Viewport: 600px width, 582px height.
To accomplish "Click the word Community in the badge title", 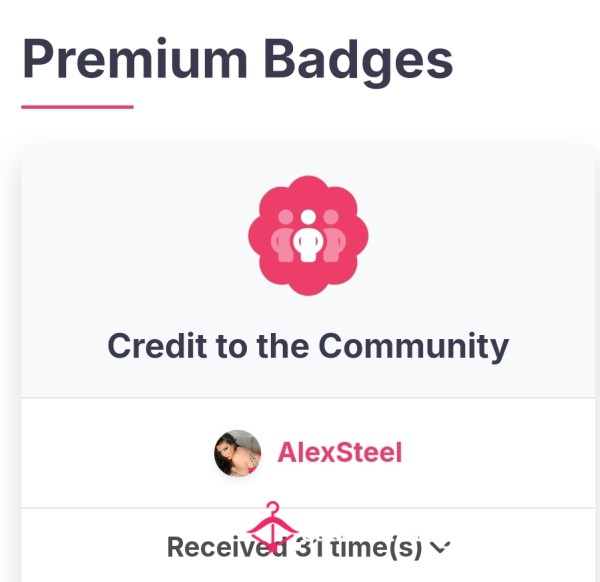I will click(414, 346).
